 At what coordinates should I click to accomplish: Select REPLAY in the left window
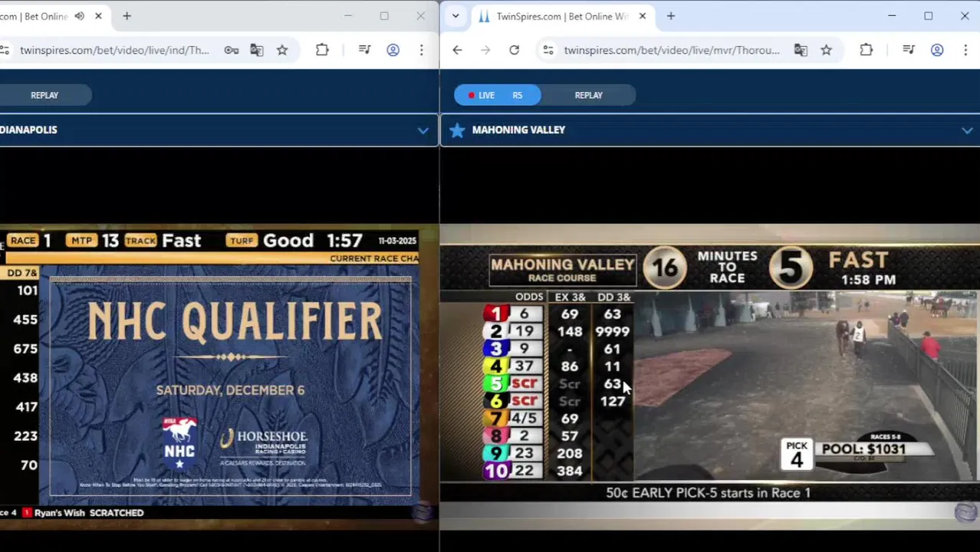click(44, 95)
